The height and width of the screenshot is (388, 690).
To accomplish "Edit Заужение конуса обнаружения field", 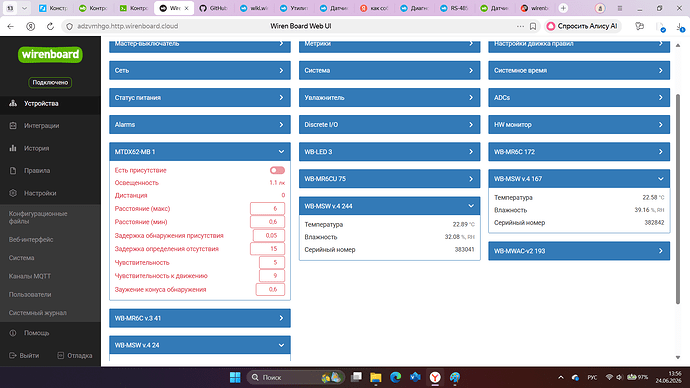I will [x=270, y=289].
